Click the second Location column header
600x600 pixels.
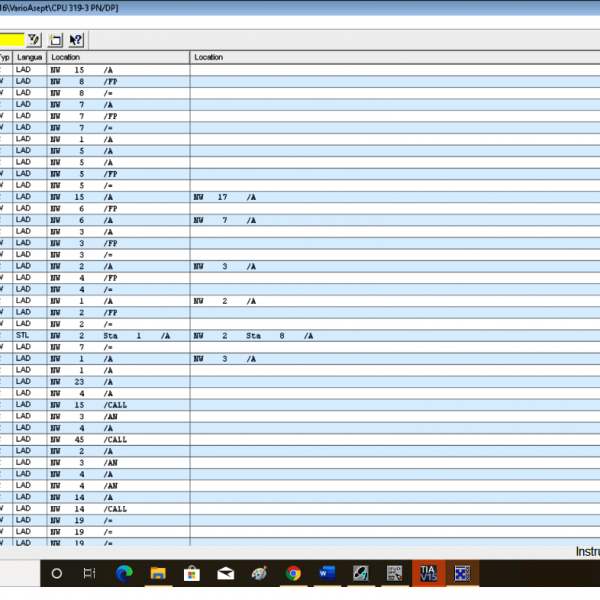395,57
